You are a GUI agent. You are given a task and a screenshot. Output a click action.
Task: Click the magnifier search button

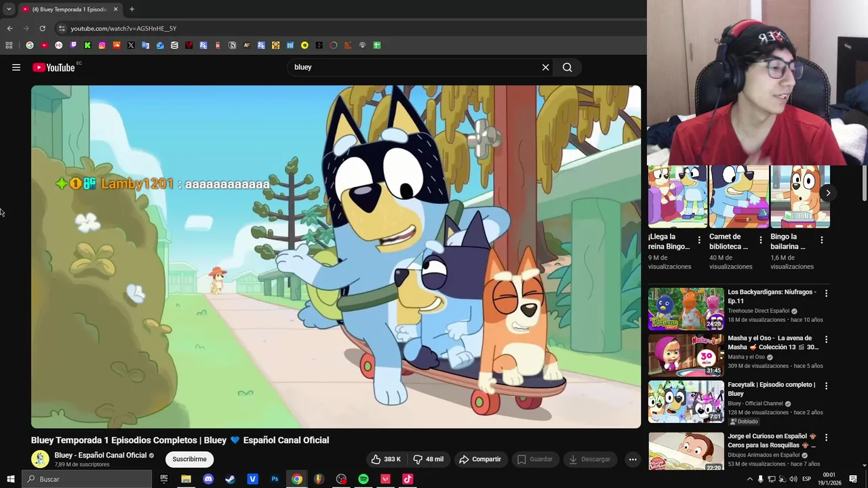[x=568, y=67]
